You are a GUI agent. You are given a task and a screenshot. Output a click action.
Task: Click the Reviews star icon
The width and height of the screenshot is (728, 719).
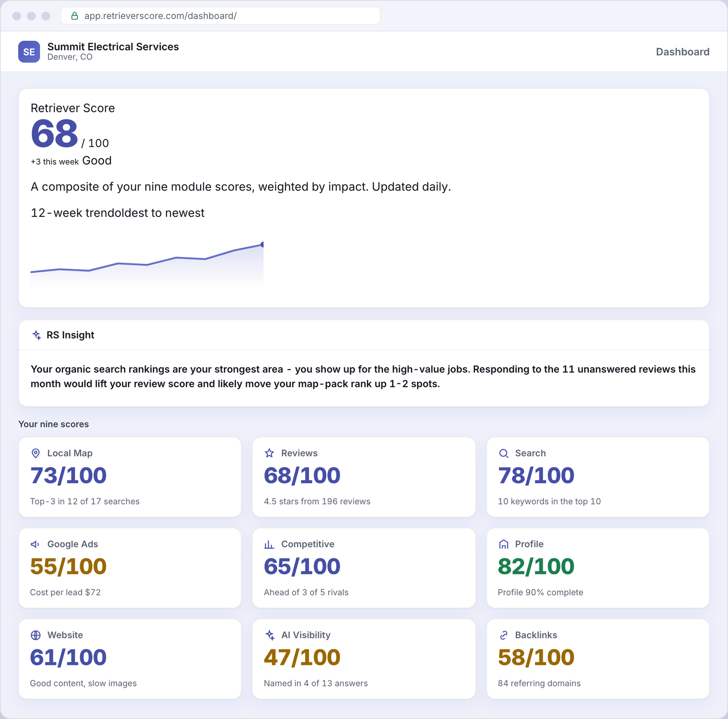tap(269, 453)
